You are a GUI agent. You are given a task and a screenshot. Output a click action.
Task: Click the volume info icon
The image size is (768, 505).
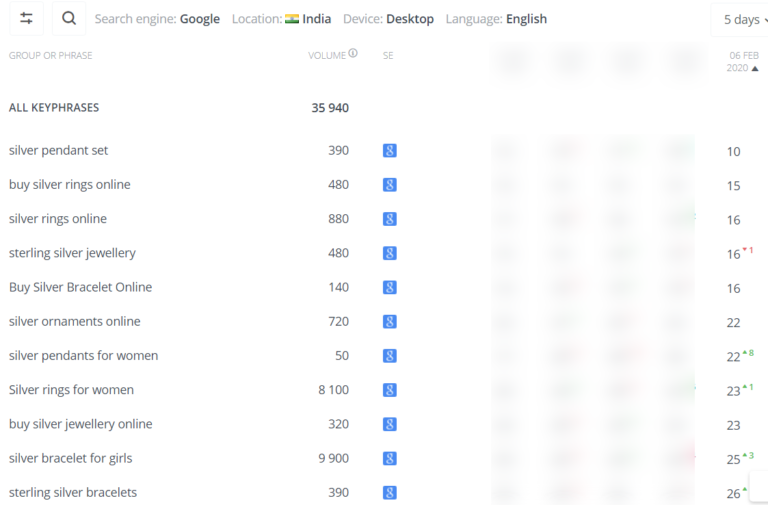[x=353, y=54]
